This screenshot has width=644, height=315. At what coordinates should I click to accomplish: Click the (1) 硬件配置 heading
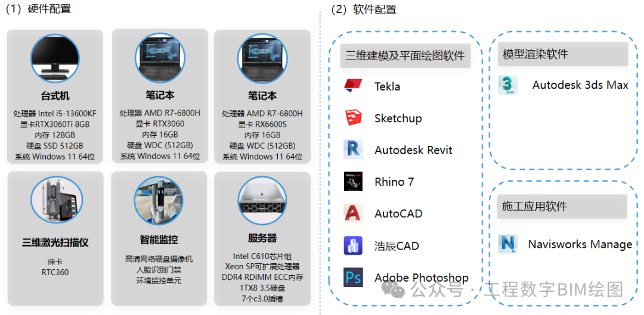click(38, 9)
